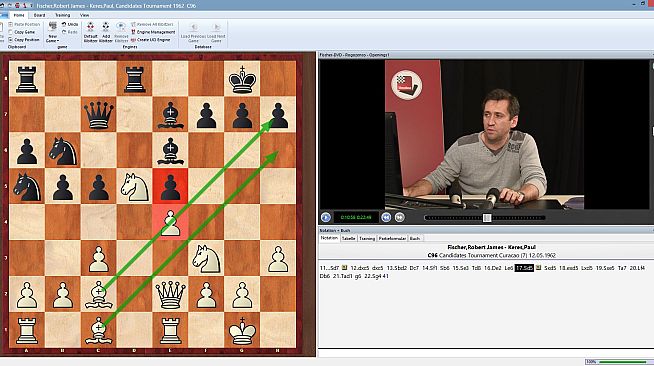Click the Remove Kibitzer icon
Screen dimensions: 654x366
[x=121, y=28]
